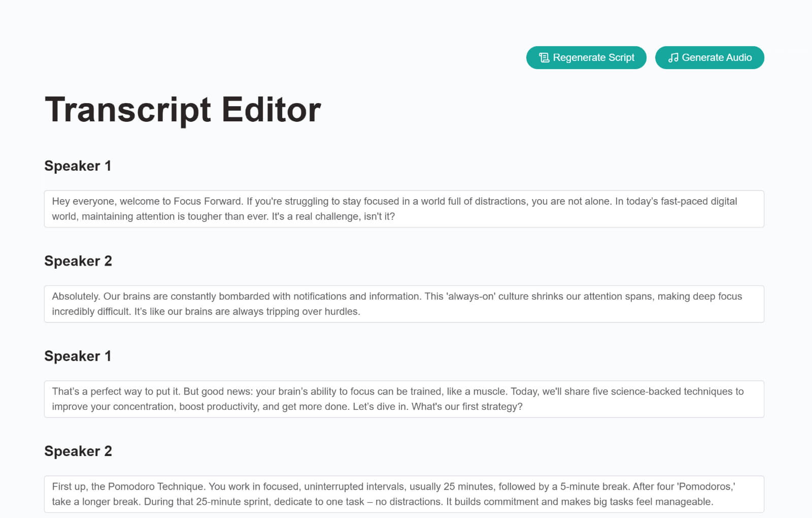Click the Transcript Editor heading

pyautogui.click(x=183, y=110)
